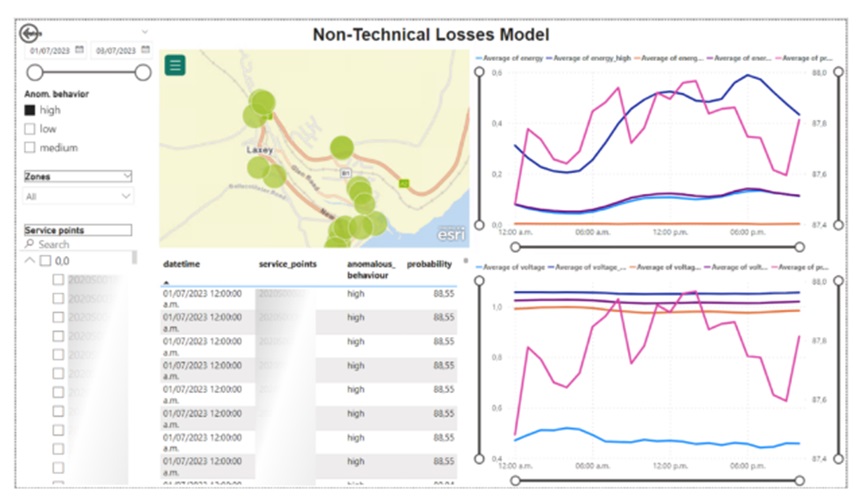This screenshot has height=502, width=859.
Task: Select Average of voltage legend entry
Action: click(x=514, y=267)
